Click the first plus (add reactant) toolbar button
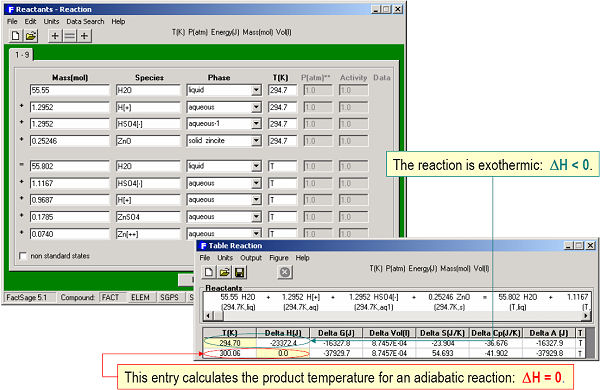Viewport: 600px width, 390px height. (x=55, y=36)
